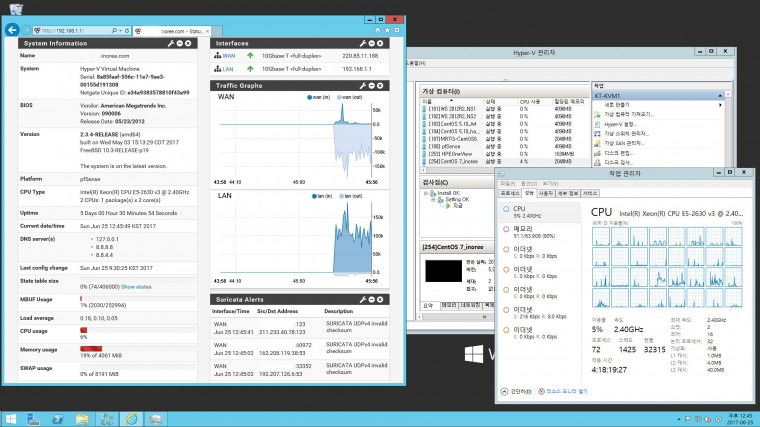Close the inoree.com Status browser tab
The width and height of the screenshot is (760, 427).
click(x=207, y=31)
